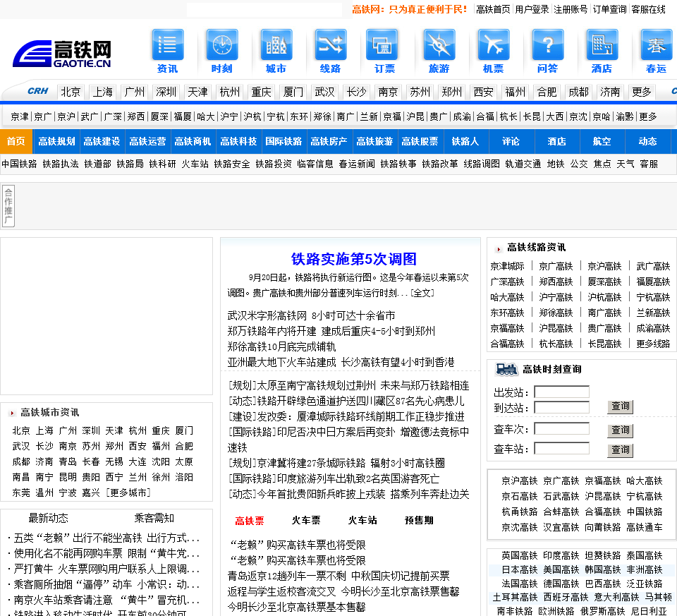Viewport: 677px width, 616px height.
Task: Click the locomotive icon beside 高铁时刻查询
Action: [506, 369]
